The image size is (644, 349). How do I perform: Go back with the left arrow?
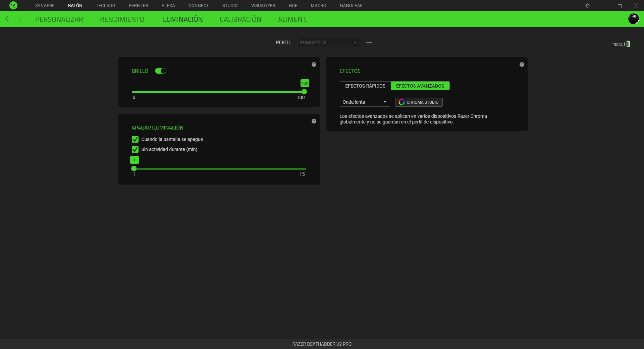pyautogui.click(x=7, y=19)
